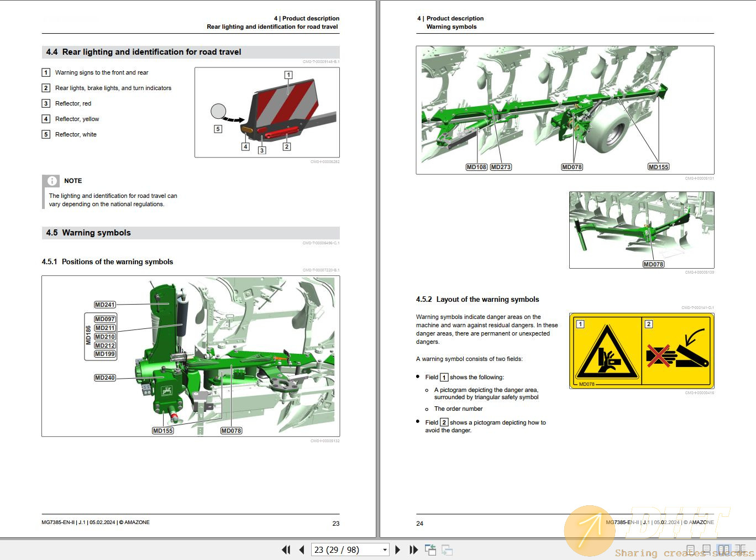The width and height of the screenshot is (756, 560).
Task: Click '4.5.1 Positions of the warning symbols' subheading
Action: coord(107,262)
